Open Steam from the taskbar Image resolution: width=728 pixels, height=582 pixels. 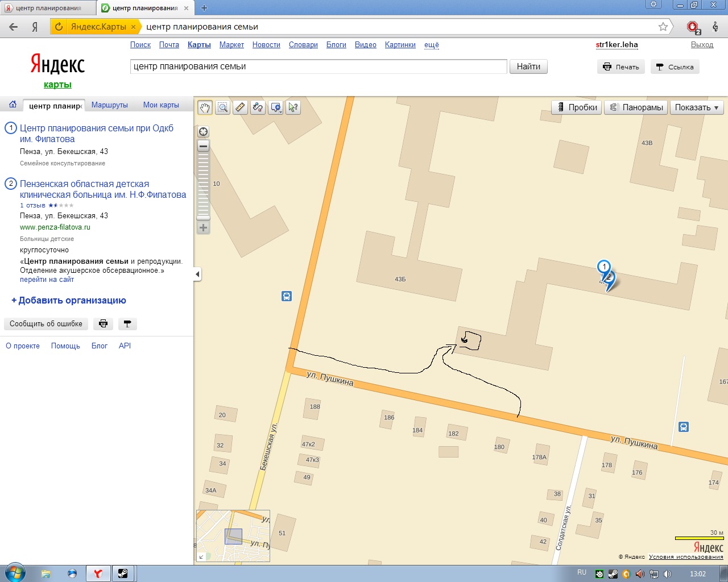pos(123,573)
